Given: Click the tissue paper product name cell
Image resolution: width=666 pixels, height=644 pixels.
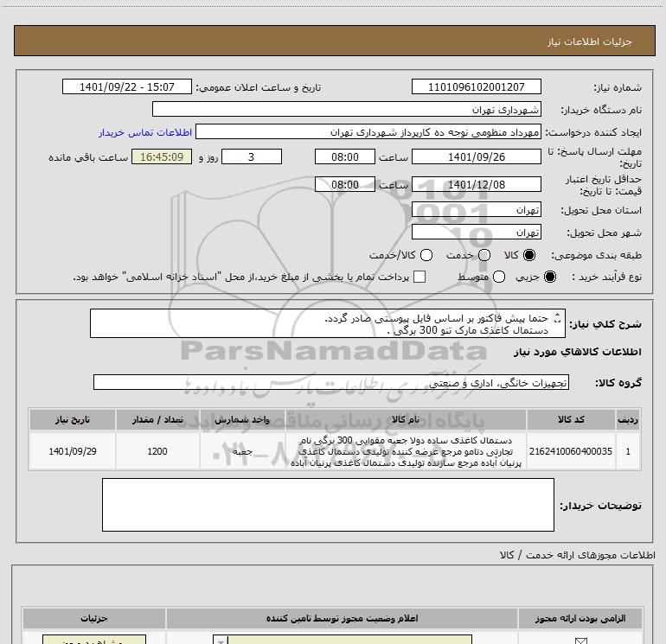Looking at the screenshot, I should (x=406, y=451).
